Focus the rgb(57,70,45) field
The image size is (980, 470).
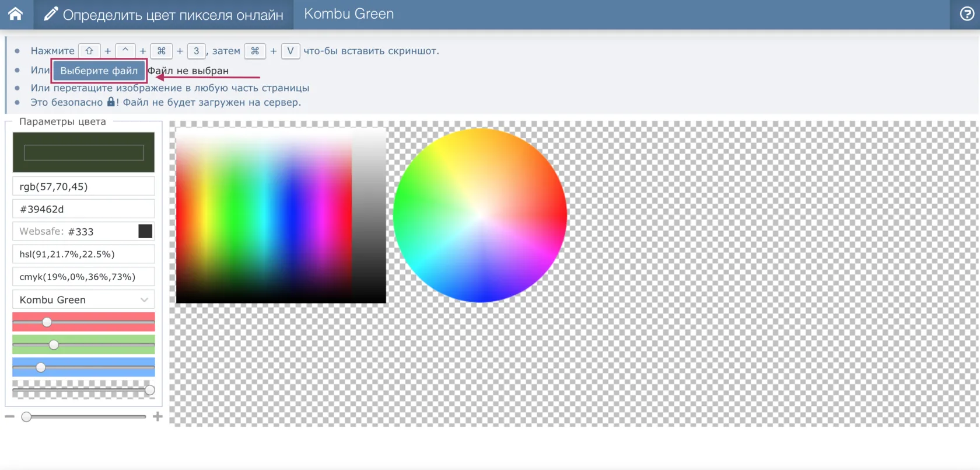coord(83,186)
